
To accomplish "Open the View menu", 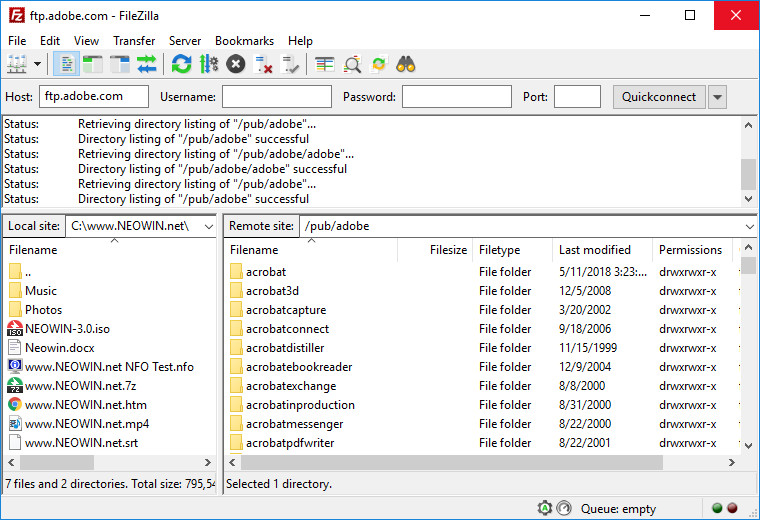I will pos(86,41).
